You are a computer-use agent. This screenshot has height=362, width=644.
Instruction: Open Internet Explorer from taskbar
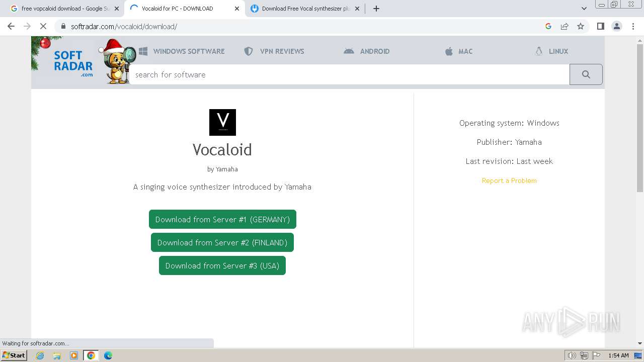[40, 355]
